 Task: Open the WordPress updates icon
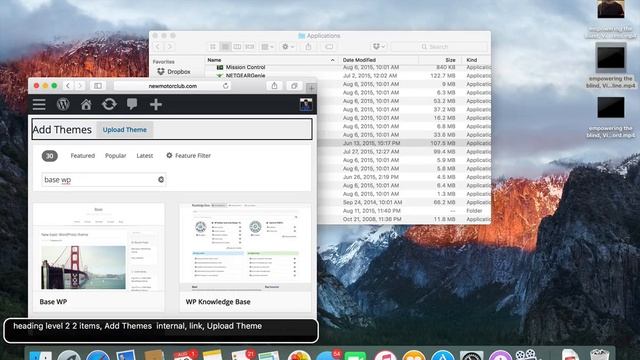(109, 104)
